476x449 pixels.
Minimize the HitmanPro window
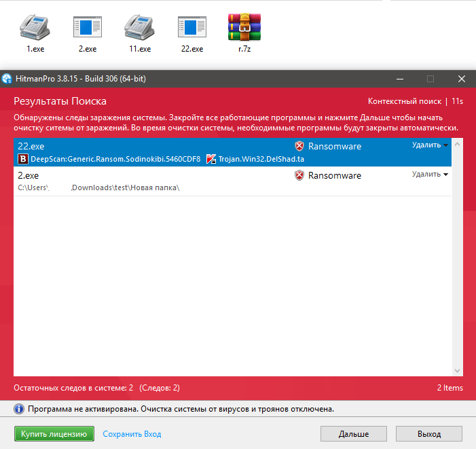click(x=400, y=79)
